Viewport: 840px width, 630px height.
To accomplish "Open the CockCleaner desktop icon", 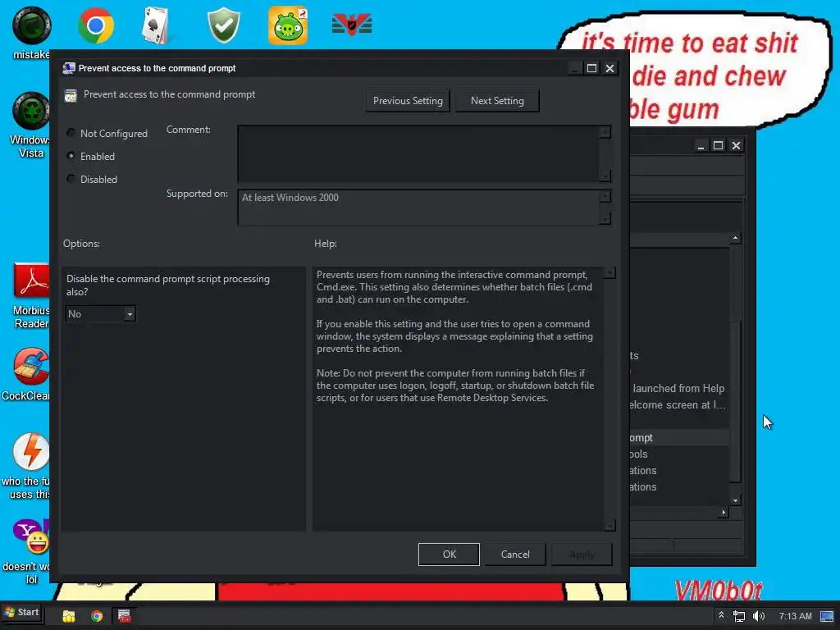I will click(x=31, y=367).
